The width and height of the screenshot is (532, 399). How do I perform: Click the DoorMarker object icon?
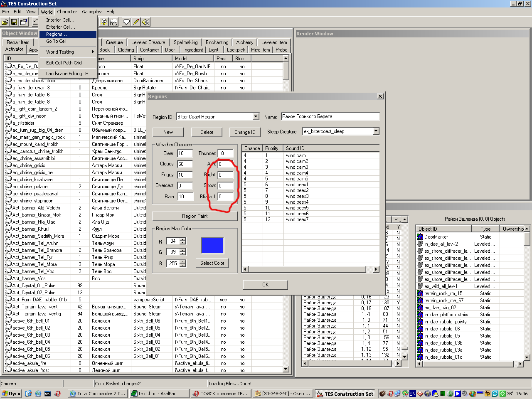(420, 237)
